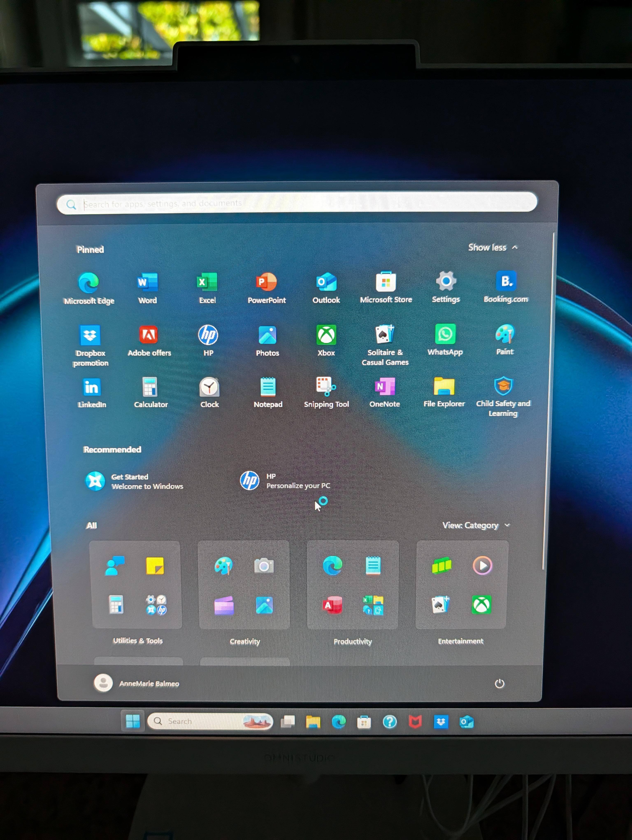Open the Entertainment category label
The image size is (632, 840).
pyautogui.click(x=461, y=641)
